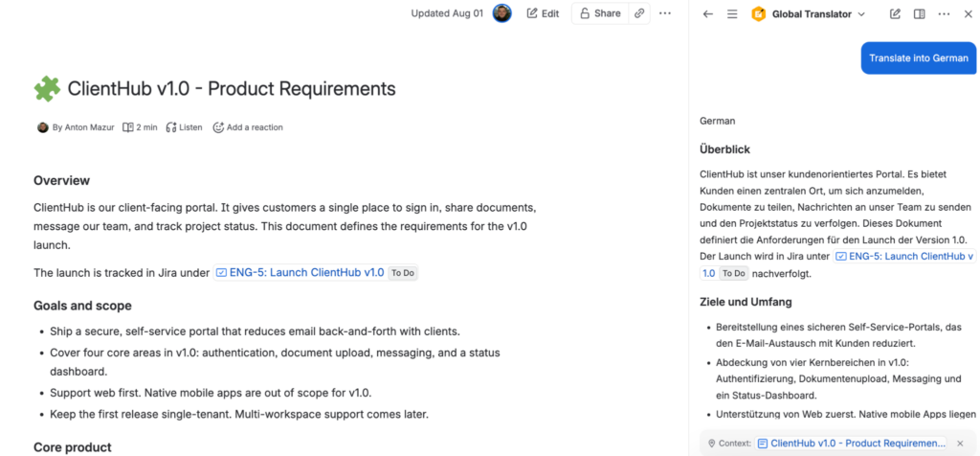
Task: Click To Do badge in the translation
Action: 733,273
